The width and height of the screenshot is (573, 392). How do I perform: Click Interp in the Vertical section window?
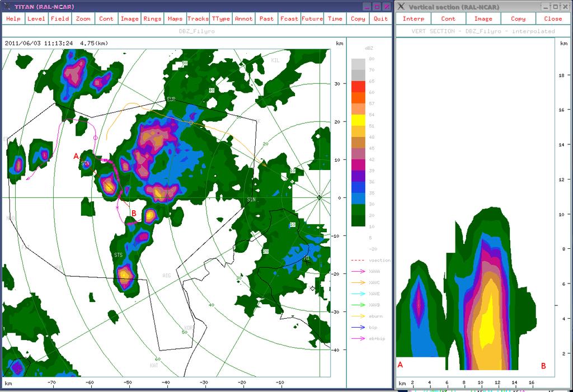pos(414,18)
